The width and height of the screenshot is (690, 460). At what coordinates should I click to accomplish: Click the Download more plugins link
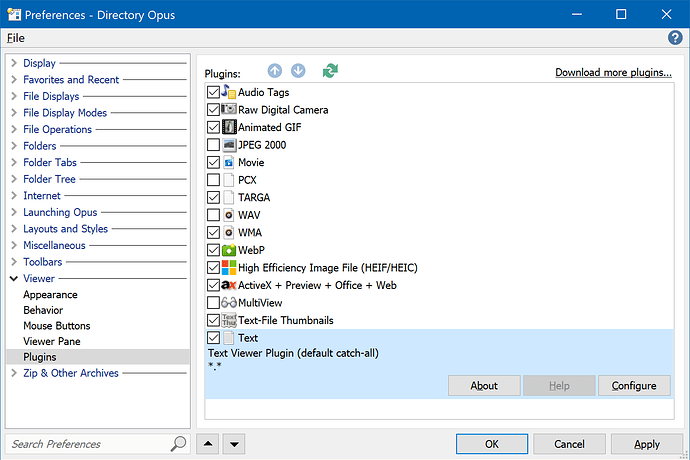pyautogui.click(x=613, y=72)
